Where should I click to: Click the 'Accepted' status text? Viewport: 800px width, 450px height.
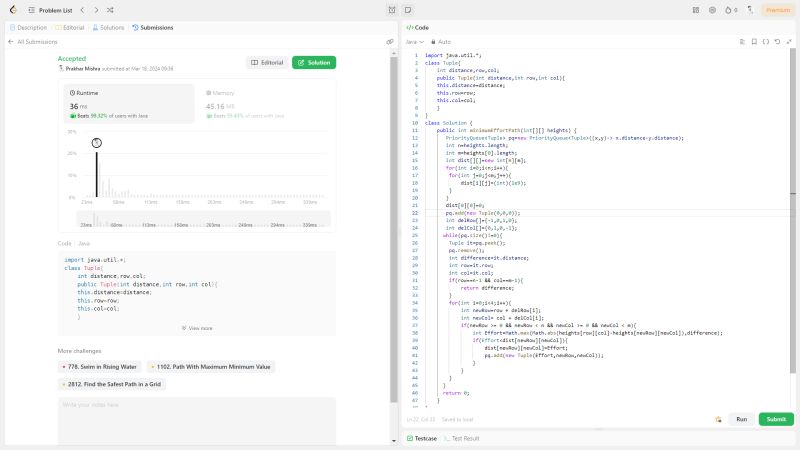[x=72, y=59]
